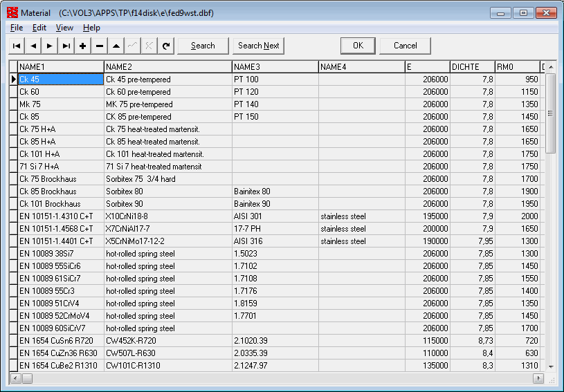Click the E column header
Viewport: 564px width, 392px height.
coord(427,67)
